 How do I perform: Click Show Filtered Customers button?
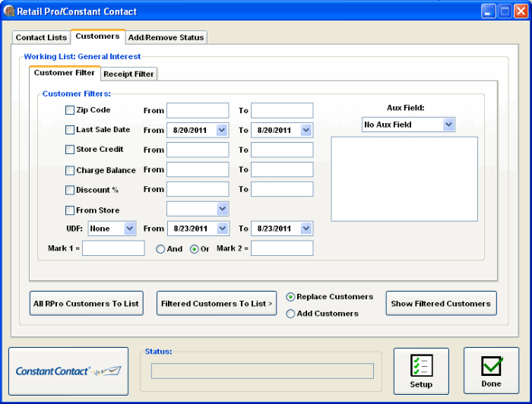click(441, 303)
